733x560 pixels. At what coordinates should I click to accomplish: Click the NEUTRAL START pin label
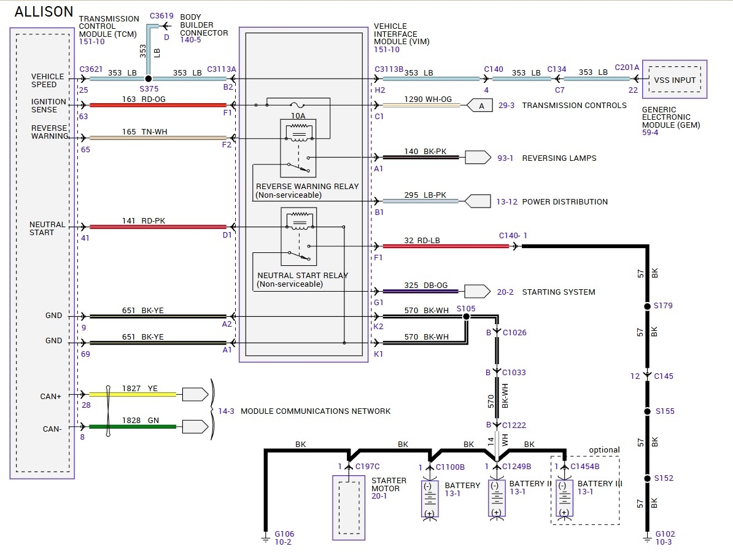tap(47, 228)
